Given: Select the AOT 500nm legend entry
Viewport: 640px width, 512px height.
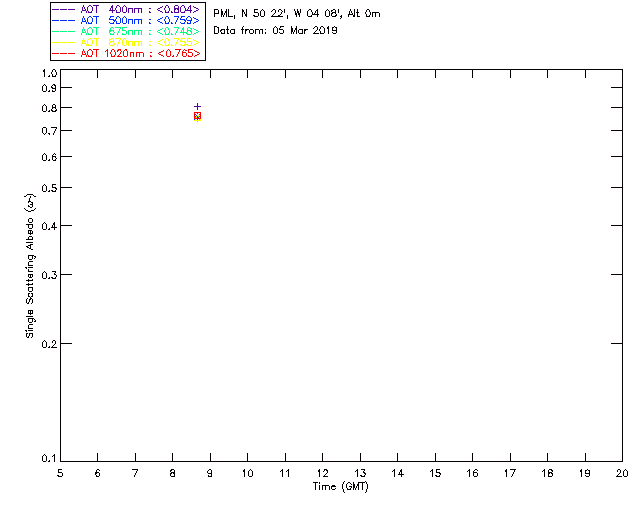Looking at the screenshot, I should tap(140, 21).
